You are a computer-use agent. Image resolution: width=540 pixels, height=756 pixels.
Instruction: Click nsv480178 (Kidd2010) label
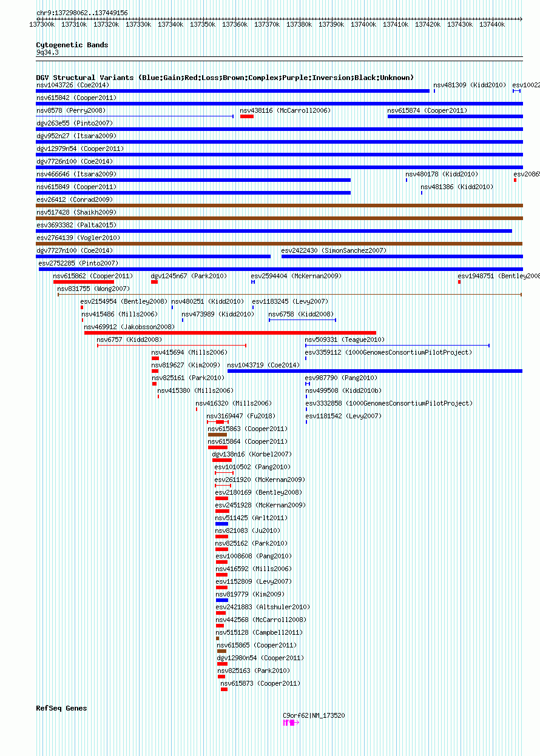point(442,174)
